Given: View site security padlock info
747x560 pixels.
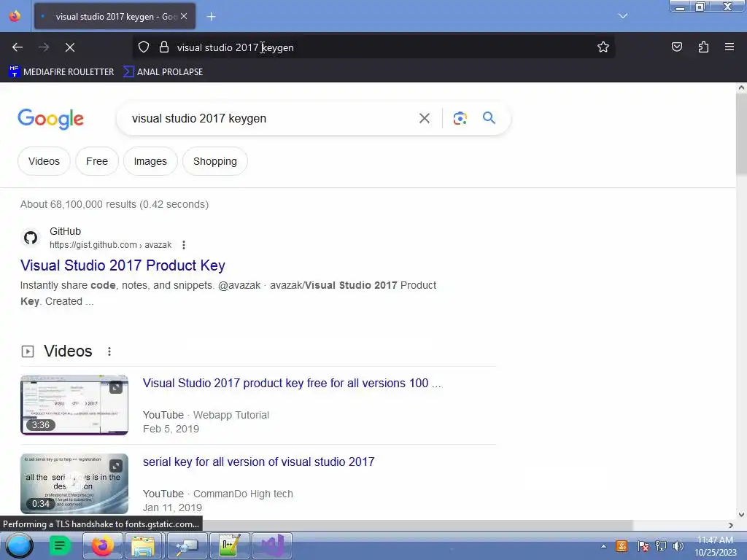Looking at the screenshot, I should [x=164, y=47].
